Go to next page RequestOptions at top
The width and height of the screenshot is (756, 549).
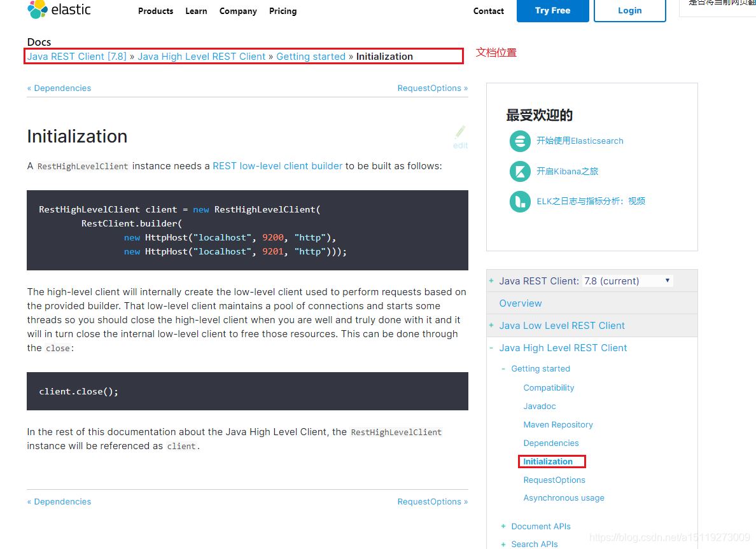click(x=433, y=88)
